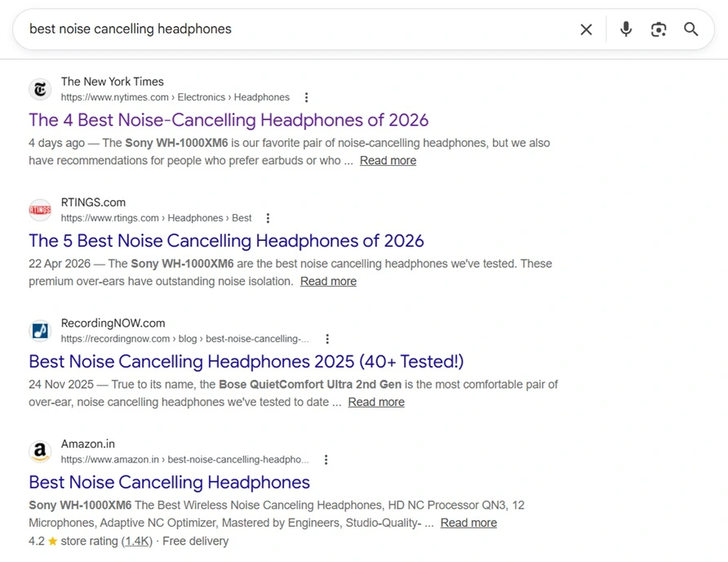This screenshot has width=728, height=562.
Task: Open more options for the nytimes.com result
Action: point(306,97)
